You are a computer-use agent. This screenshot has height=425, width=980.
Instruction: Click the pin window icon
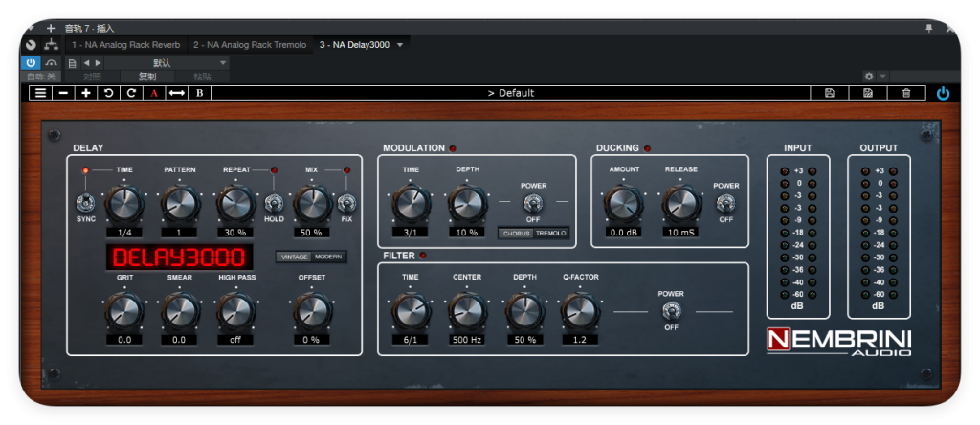coord(929,28)
